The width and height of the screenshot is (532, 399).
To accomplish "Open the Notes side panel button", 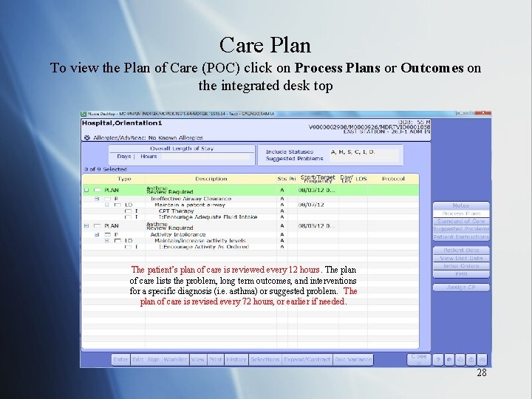I will 461,205.
